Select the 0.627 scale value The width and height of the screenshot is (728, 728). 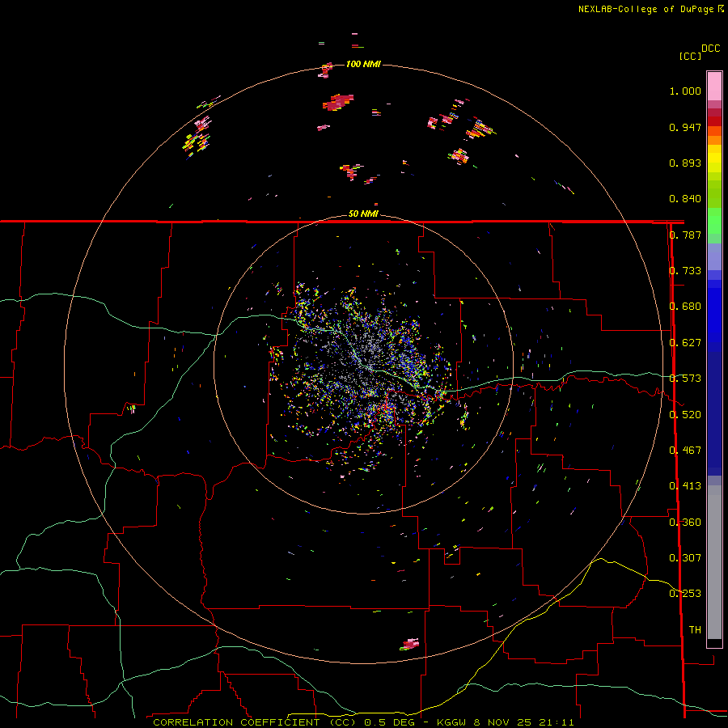(x=685, y=343)
